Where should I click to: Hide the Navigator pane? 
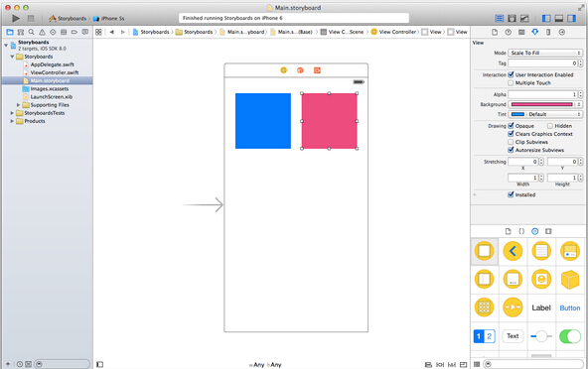[546, 18]
